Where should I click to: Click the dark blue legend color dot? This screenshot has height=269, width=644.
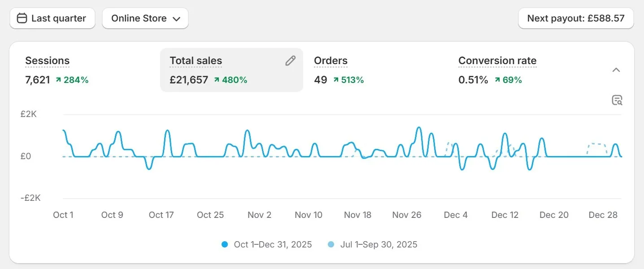click(225, 244)
